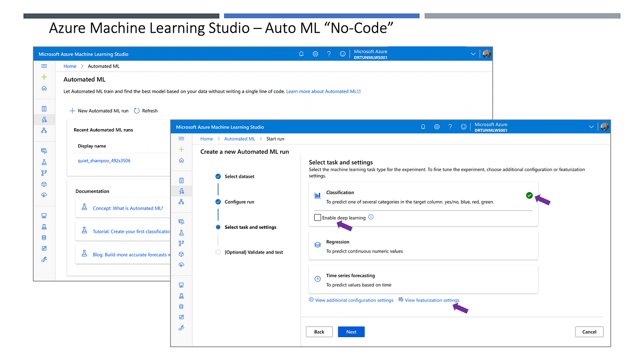Image resolution: width=644 pixels, height=362 pixels.
Task: Click help question mark in back window header
Action: (329, 54)
